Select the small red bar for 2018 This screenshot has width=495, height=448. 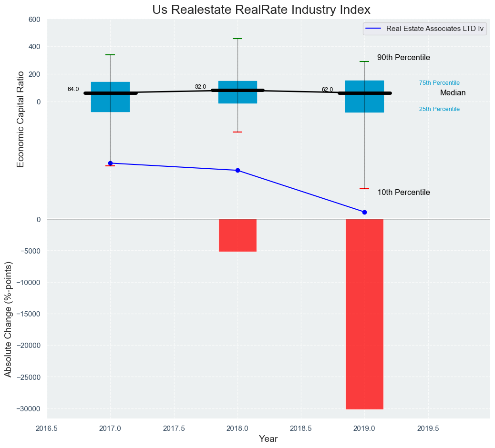click(237, 235)
